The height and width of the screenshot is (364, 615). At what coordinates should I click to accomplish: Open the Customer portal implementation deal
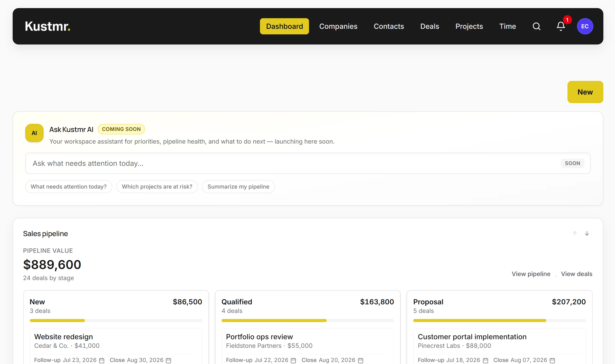pyautogui.click(x=472, y=337)
